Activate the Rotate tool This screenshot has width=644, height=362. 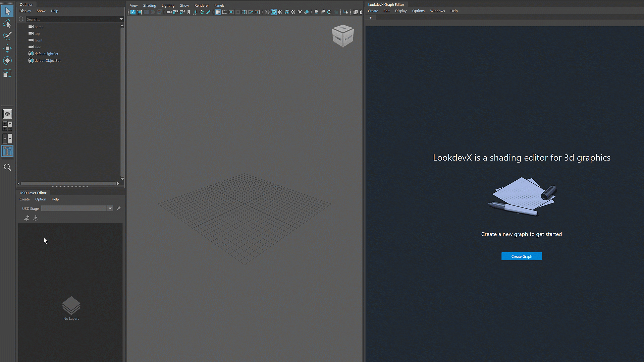7,61
